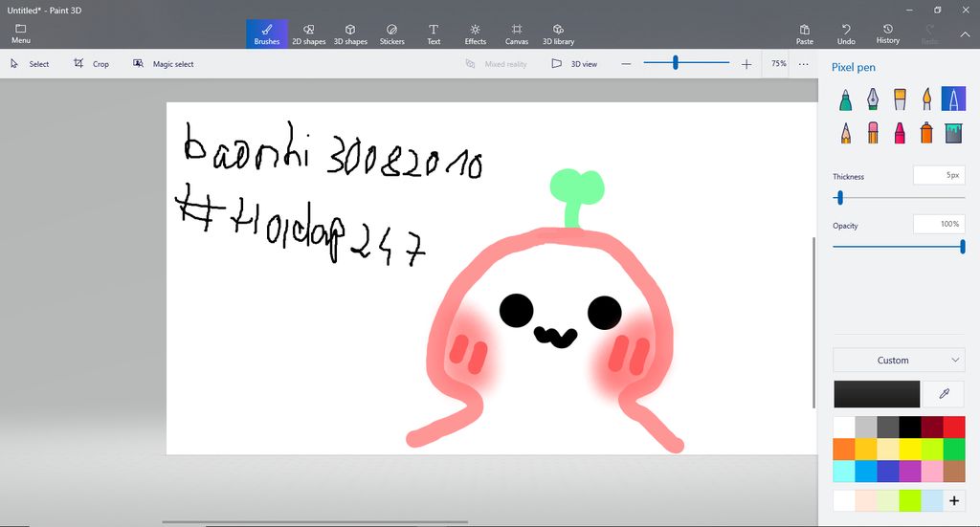Expand the Custom material dropdown
Image resolution: width=980 pixels, height=527 pixels.
898,361
